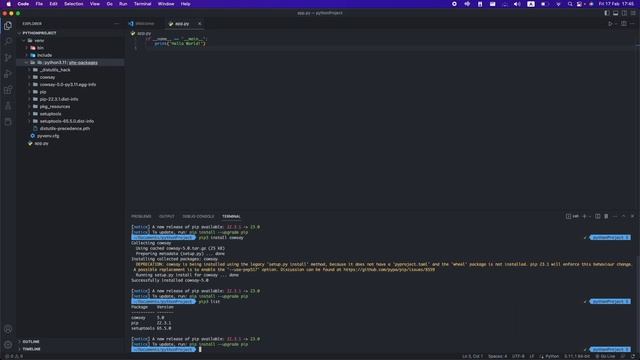The height and width of the screenshot is (360, 640).
Task: Click the Run Python File play icon
Action: [610, 24]
